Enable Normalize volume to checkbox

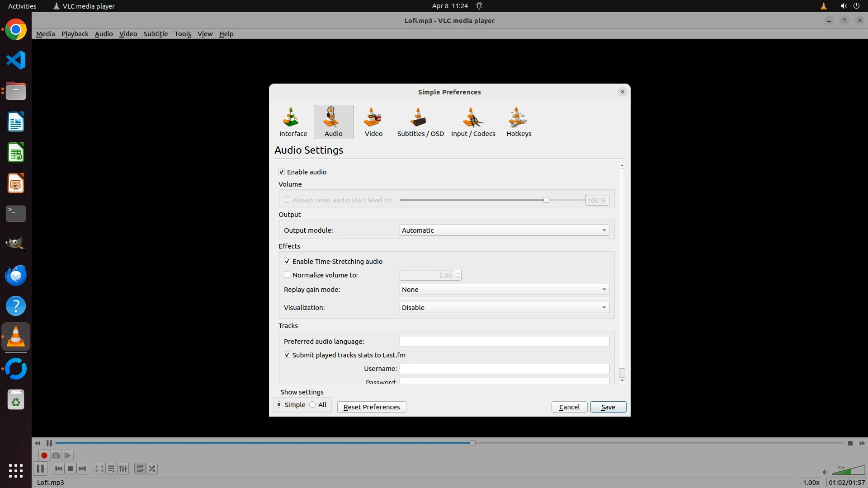pyautogui.click(x=287, y=275)
